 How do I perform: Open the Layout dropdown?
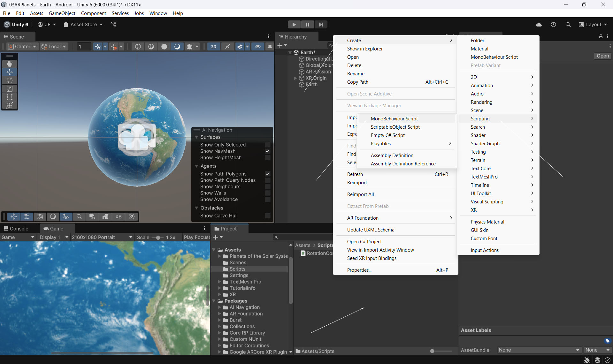coord(593,25)
